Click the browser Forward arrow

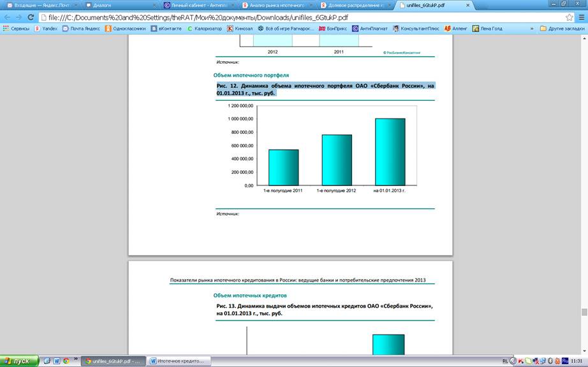click(x=19, y=17)
